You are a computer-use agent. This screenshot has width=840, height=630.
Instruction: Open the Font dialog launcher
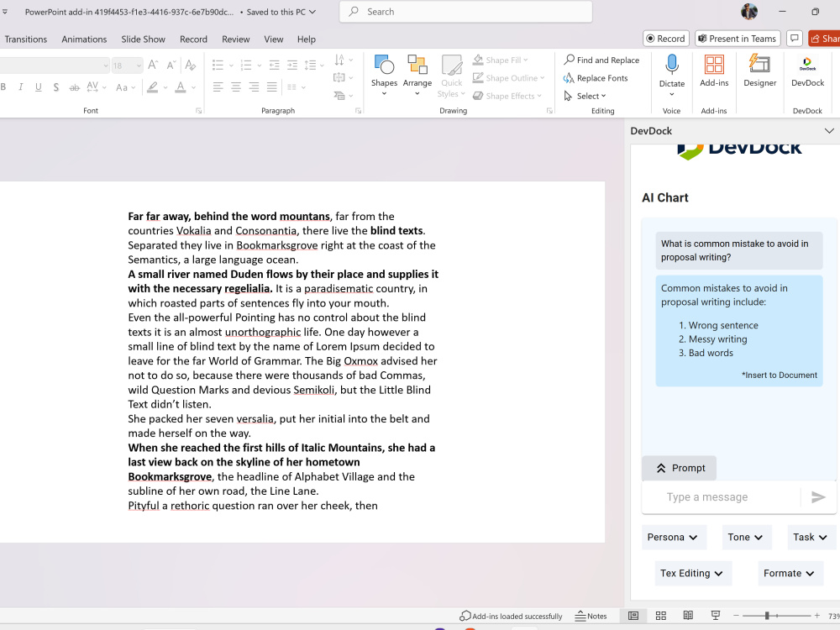pyautogui.click(x=198, y=111)
